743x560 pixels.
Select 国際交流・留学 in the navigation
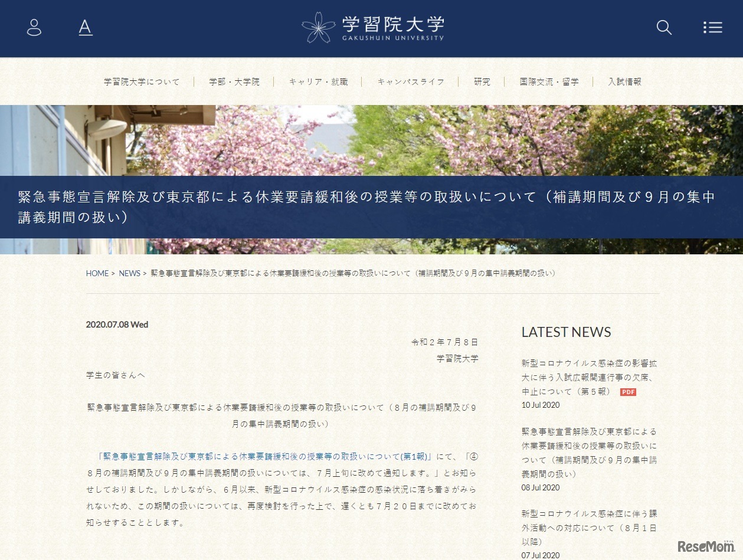549,81
